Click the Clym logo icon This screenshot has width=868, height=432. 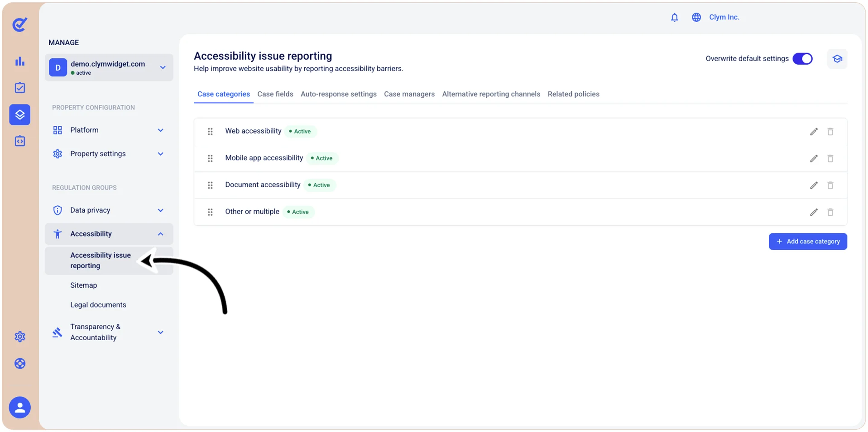(x=19, y=24)
